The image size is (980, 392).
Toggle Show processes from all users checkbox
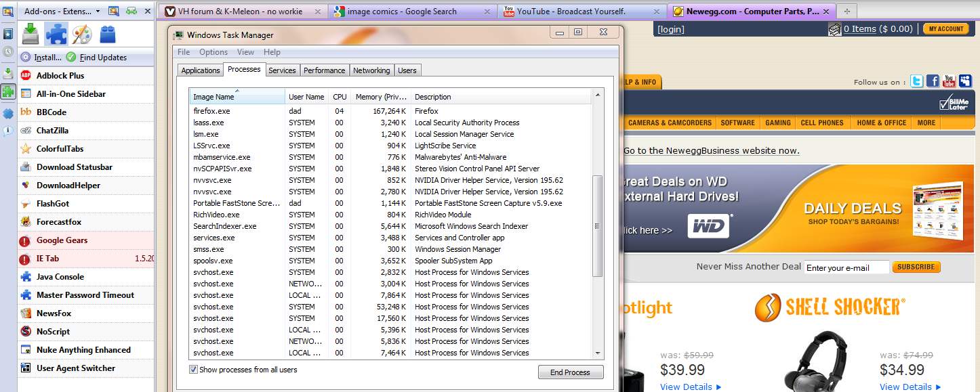[194, 370]
